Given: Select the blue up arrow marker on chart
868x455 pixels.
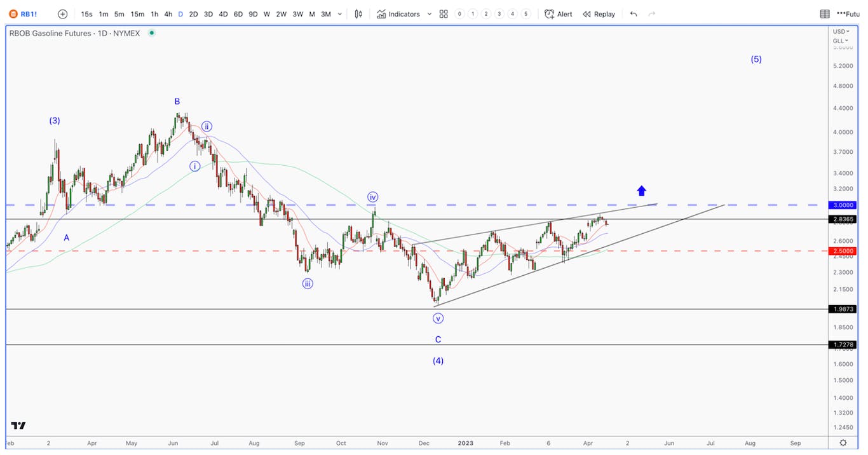Looking at the screenshot, I should 641,191.
